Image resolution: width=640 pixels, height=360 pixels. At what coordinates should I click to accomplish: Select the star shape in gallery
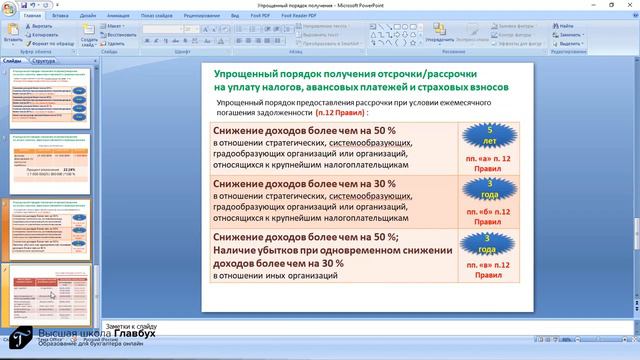pyautogui.click(x=413, y=42)
